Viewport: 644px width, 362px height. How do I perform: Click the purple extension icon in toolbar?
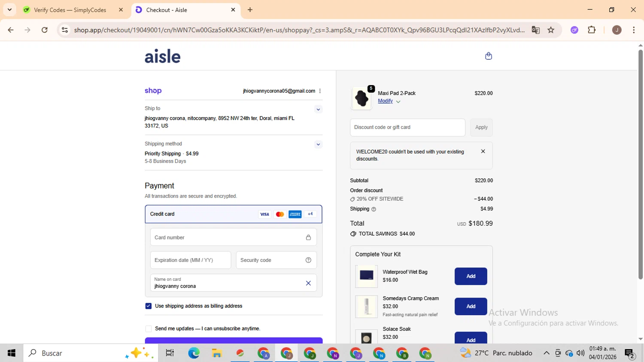coord(574,30)
